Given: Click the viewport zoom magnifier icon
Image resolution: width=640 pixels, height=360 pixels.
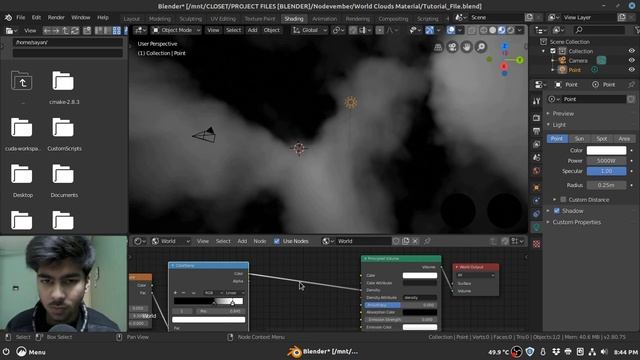Looking at the screenshot, I should [x=481, y=47].
